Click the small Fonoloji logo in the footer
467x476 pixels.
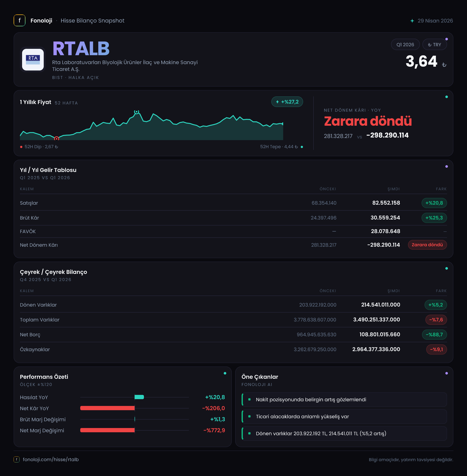[x=16, y=459]
